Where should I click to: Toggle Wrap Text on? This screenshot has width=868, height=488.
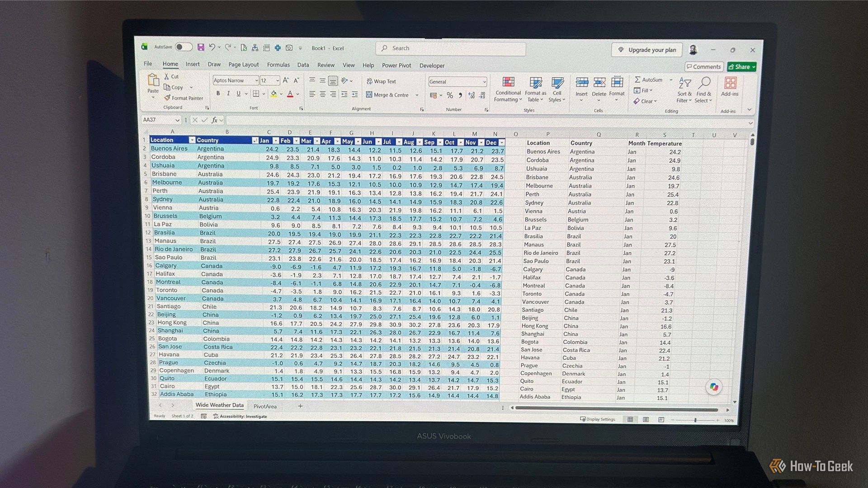point(381,81)
